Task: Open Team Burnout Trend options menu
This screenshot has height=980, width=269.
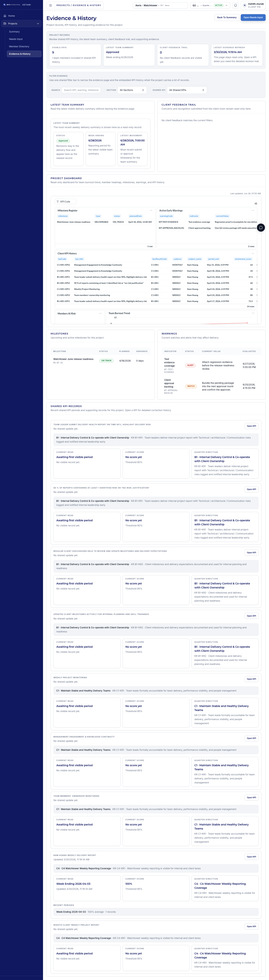Action: coord(253,313)
